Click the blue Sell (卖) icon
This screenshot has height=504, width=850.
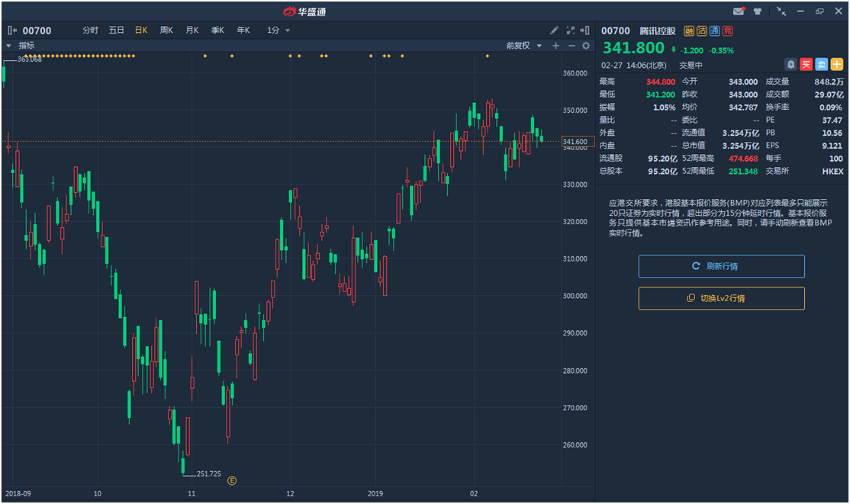[x=822, y=65]
